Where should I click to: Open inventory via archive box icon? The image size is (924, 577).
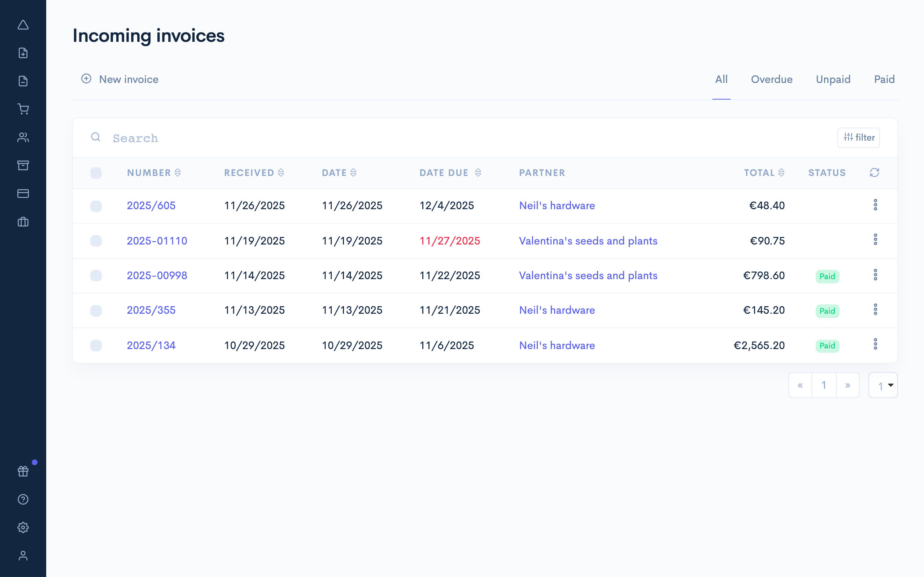23,165
